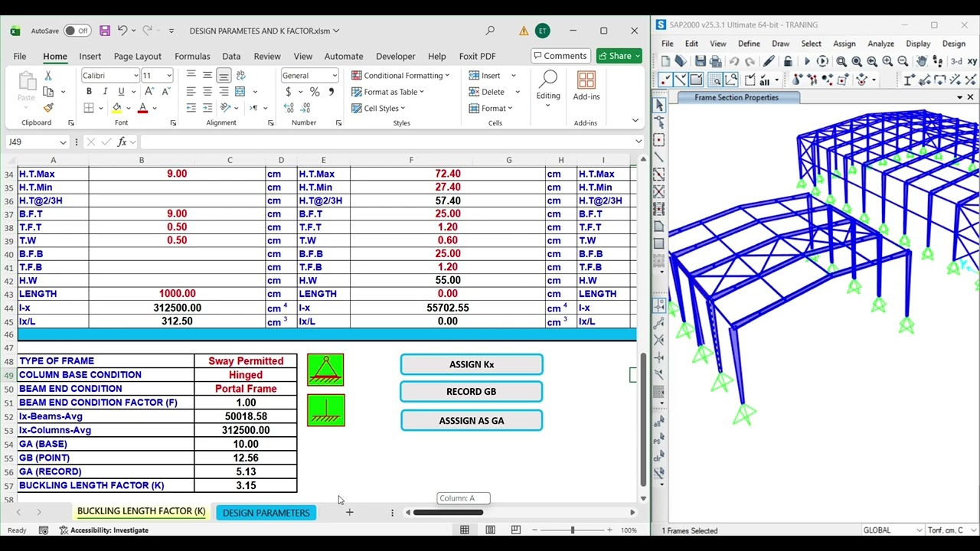Switch to DESIGN PARAMETERS sheet tab
Viewport: 980px width, 551px height.
266,513
